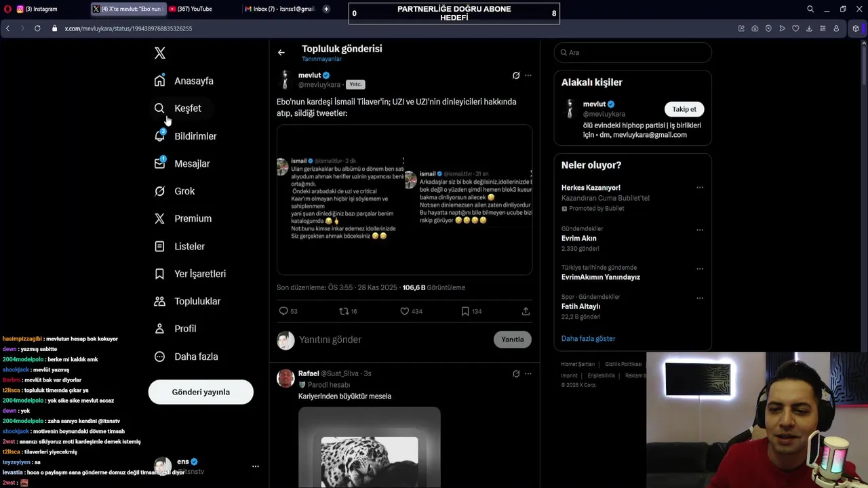
Task: Open Mesajlar messages
Action: [182, 163]
